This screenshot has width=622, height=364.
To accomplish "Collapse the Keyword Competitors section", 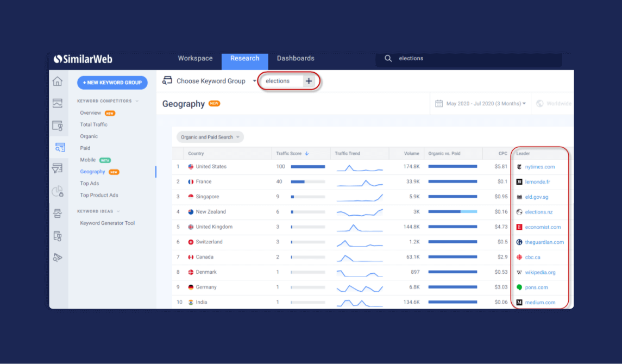I will tap(137, 101).
